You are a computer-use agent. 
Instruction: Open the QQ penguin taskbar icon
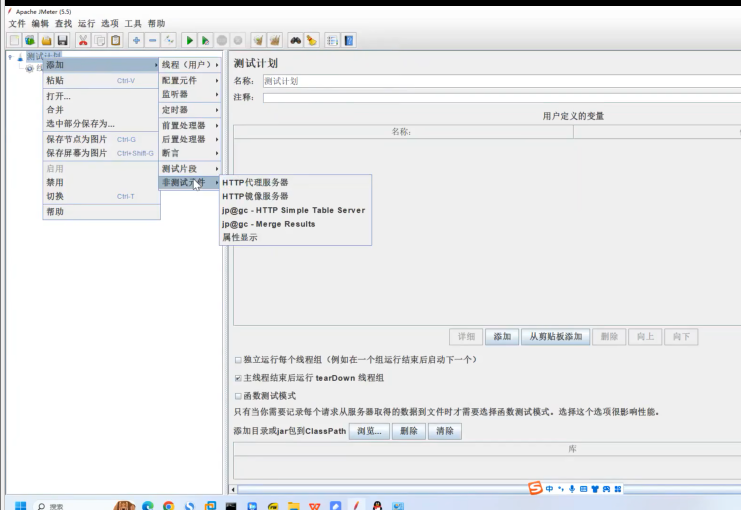click(377, 505)
